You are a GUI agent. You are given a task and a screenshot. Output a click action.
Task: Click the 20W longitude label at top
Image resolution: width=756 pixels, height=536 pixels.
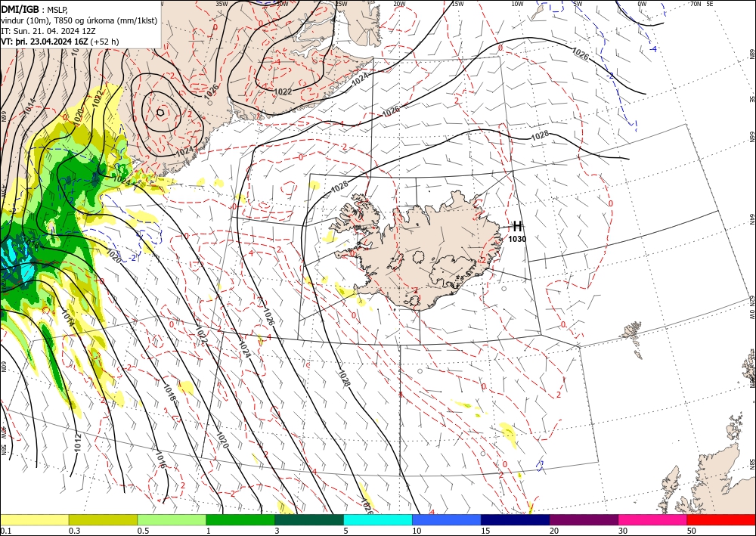[398, 4]
